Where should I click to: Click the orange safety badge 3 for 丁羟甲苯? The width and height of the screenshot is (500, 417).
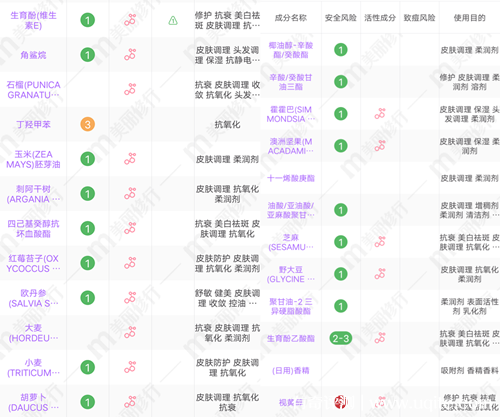(x=87, y=124)
